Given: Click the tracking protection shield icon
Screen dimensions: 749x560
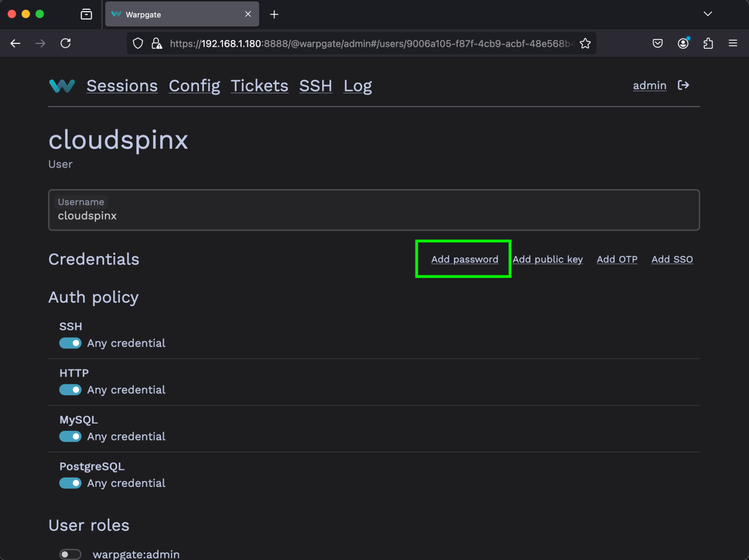Looking at the screenshot, I should pyautogui.click(x=138, y=43).
